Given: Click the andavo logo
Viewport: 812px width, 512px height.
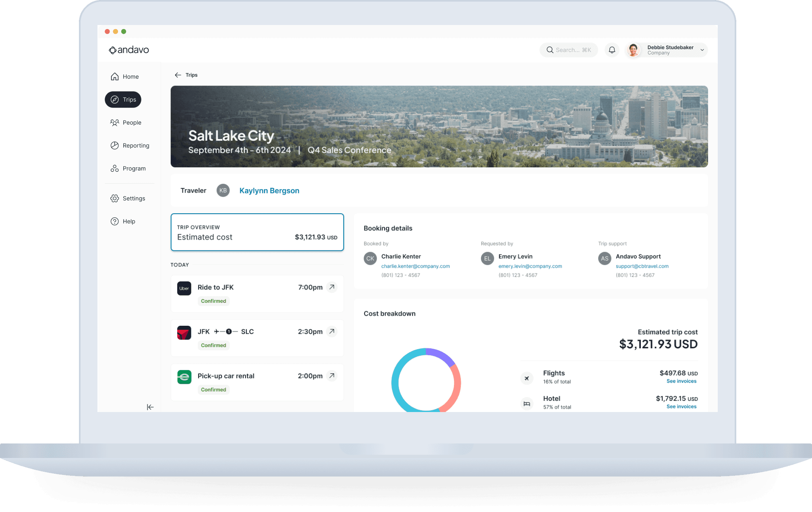Looking at the screenshot, I should 129,50.
